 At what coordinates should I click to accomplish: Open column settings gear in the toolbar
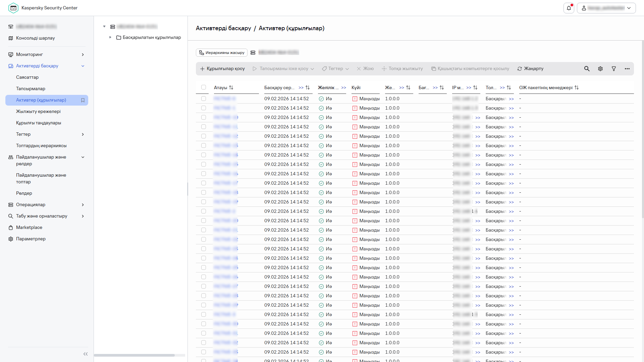[600, 69]
